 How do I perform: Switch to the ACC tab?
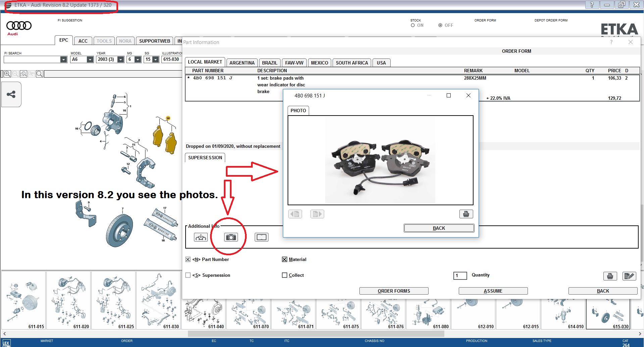(83, 41)
